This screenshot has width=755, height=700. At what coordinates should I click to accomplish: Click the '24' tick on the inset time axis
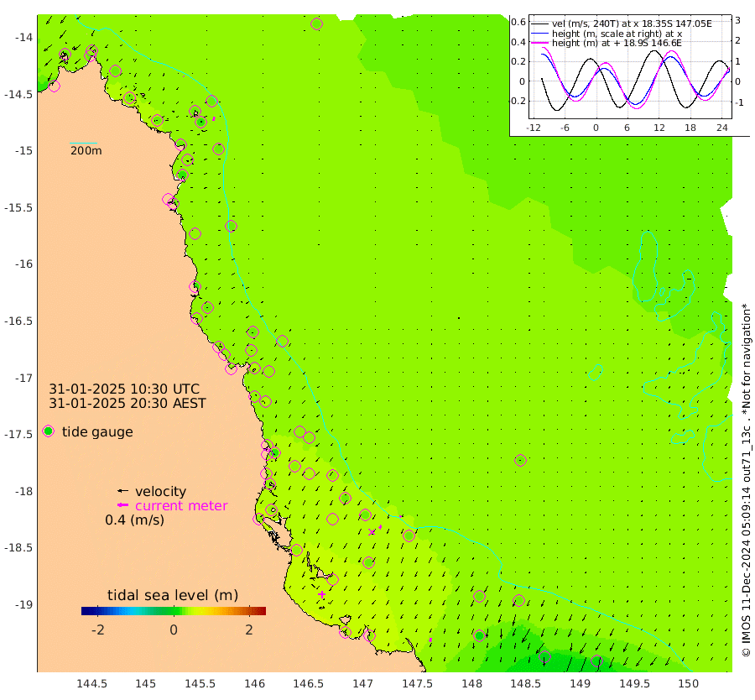(x=721, y=128)
